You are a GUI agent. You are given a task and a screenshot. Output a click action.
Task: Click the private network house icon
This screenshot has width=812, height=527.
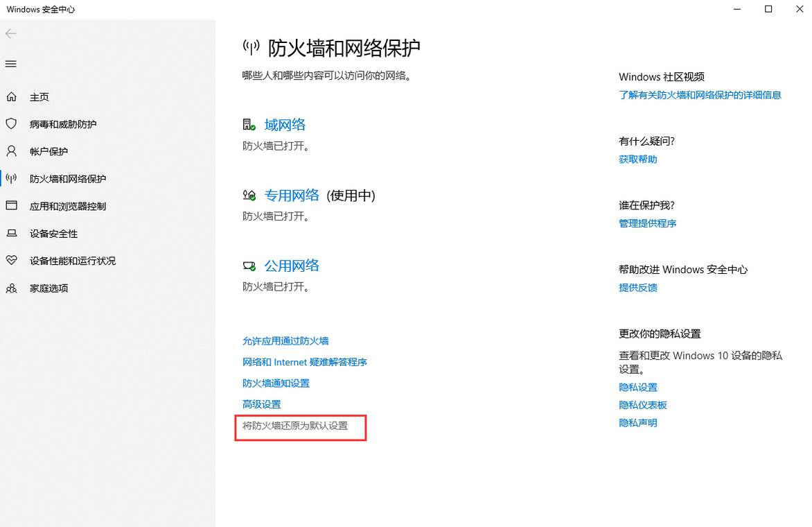click(x=249, y=196)
